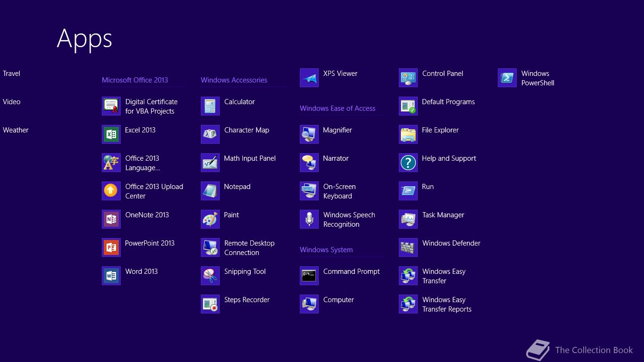Open Windows Easy Transfer Reports icon
Screen dimensions: 644x362
[x=408, y=304]
